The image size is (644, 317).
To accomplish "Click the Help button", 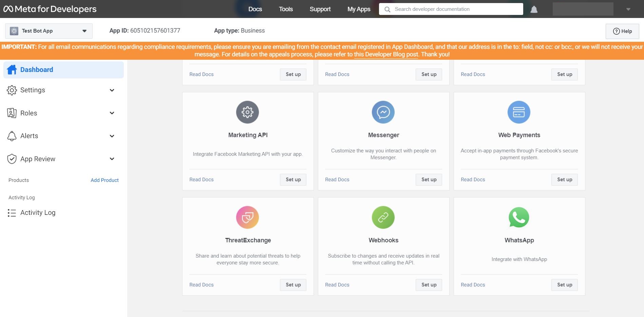I will coord(622,31).
